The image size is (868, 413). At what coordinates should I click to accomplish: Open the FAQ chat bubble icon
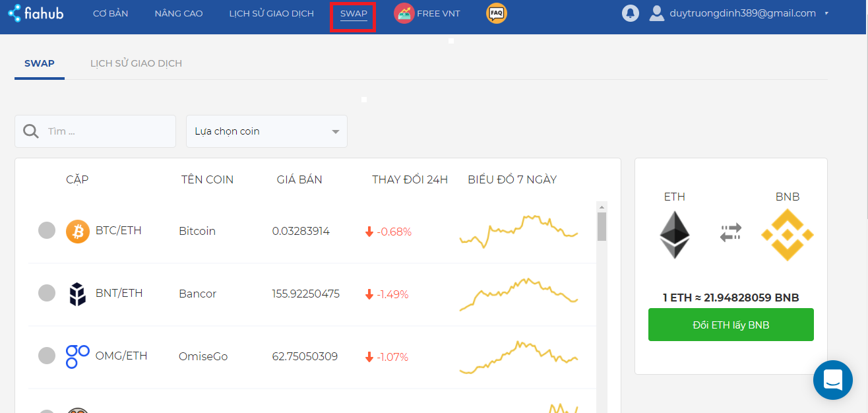pyautogui.click(x=497, y=13)
